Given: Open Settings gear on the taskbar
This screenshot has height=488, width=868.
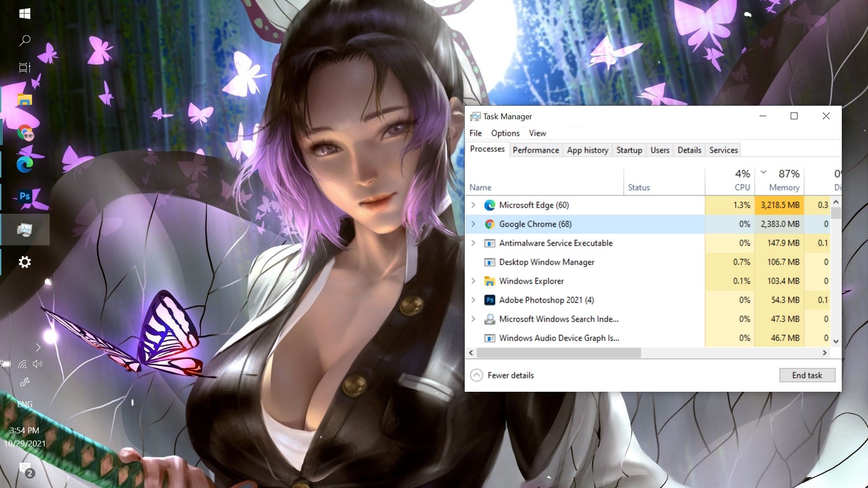Looking at the screenshot, I should tap(25, 262).
